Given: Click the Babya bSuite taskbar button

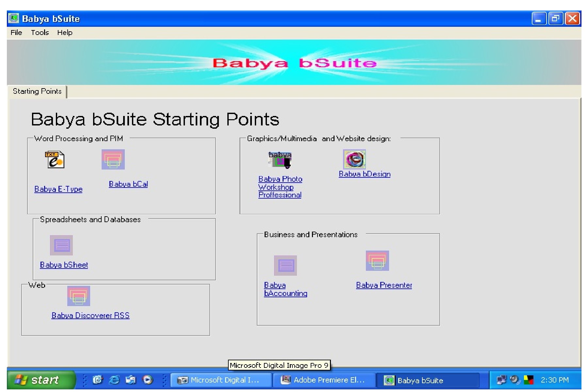Looking at the screenshot, I should [x=428, y=381].
